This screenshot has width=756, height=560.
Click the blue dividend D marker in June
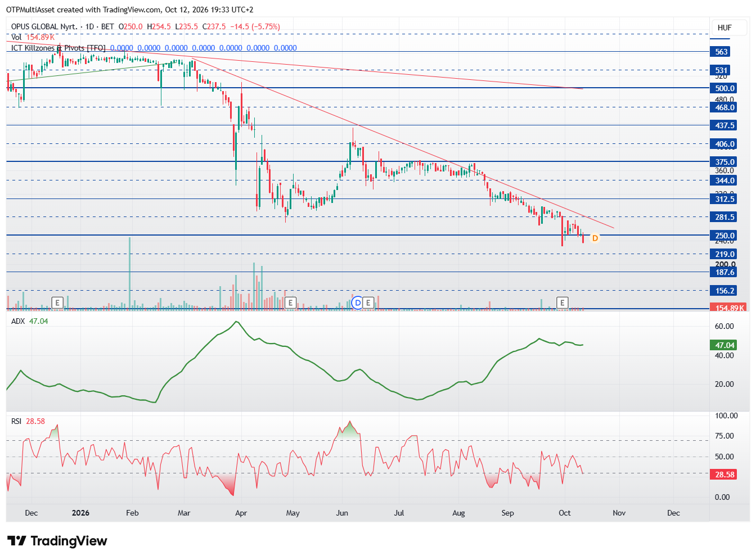click(357, 302)
